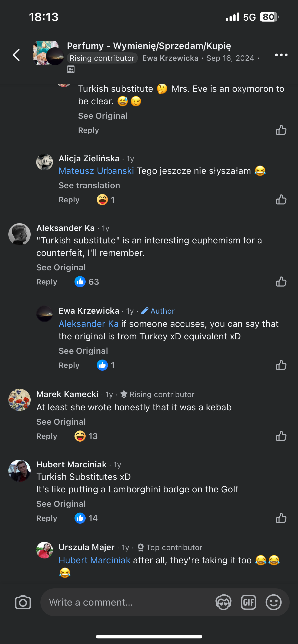Like Aleksander Ka's comment with thumbs-up
The image size is (298, 644).
[x=281, y=282]
